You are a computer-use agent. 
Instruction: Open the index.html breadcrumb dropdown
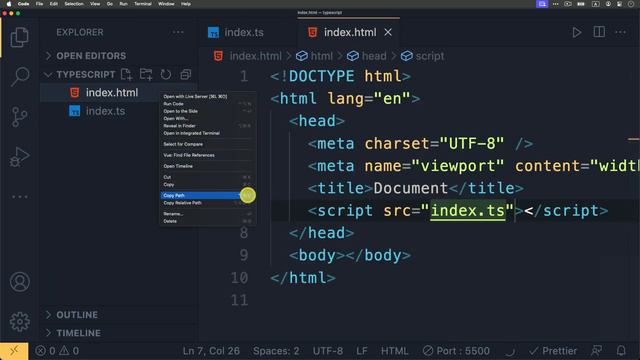point(256,56)
